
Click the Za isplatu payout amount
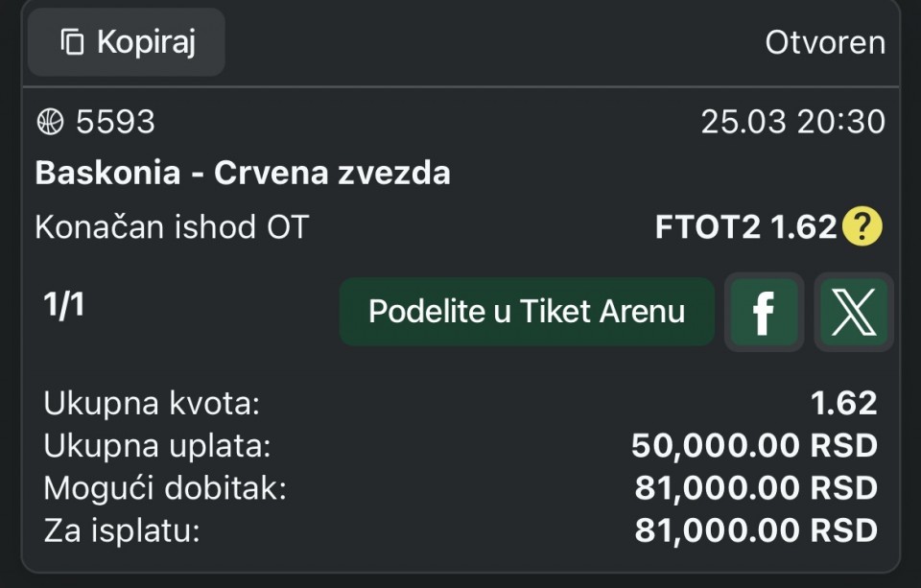click(x=756, y=529)
